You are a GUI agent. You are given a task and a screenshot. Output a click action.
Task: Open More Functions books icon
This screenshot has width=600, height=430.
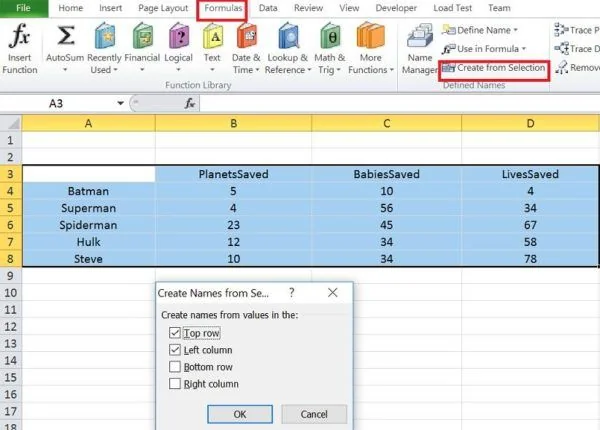point(370,36)
